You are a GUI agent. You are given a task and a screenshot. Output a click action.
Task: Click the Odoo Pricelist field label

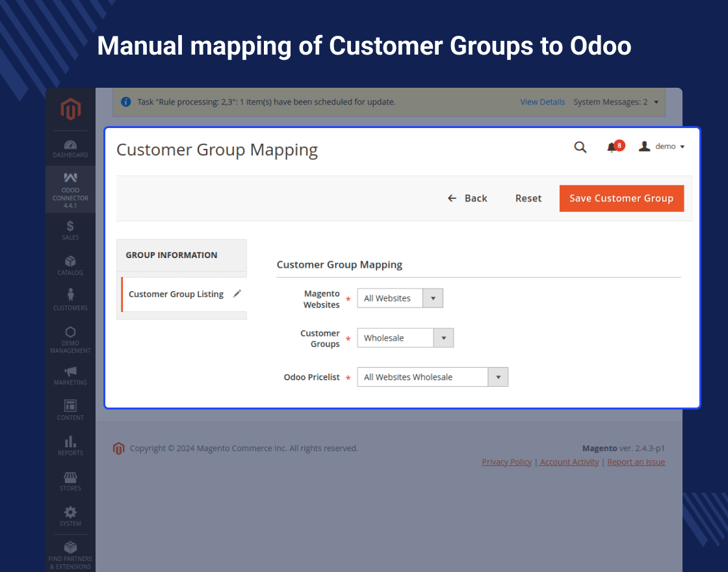click(311, 377)
